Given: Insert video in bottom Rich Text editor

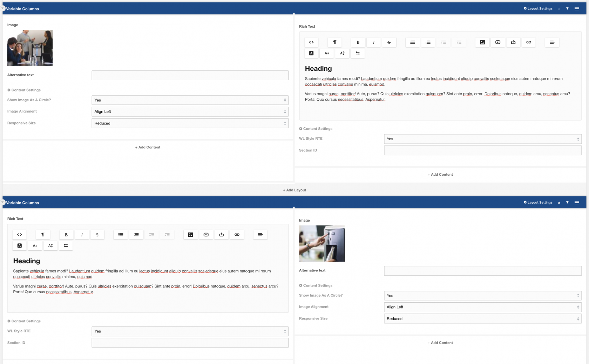Looking at the screenshot, I should click(x=206, y=235).
